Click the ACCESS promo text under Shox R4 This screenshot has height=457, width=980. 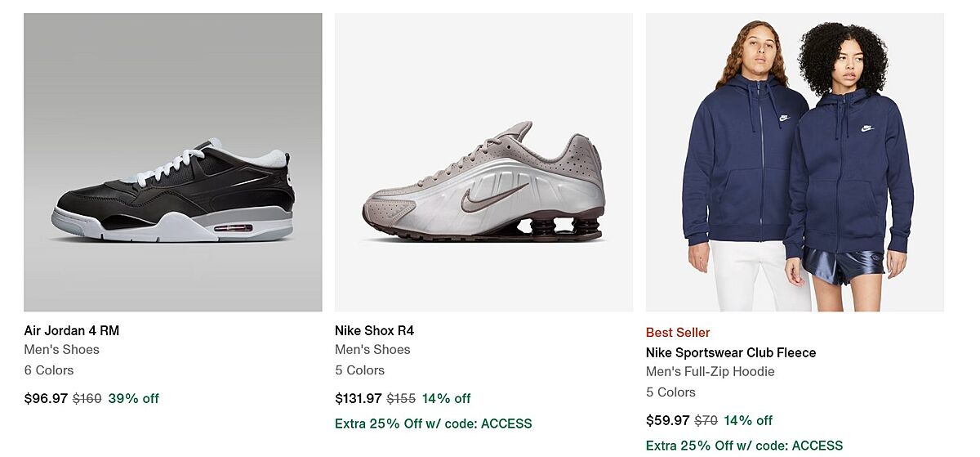[x=433, y=423]
